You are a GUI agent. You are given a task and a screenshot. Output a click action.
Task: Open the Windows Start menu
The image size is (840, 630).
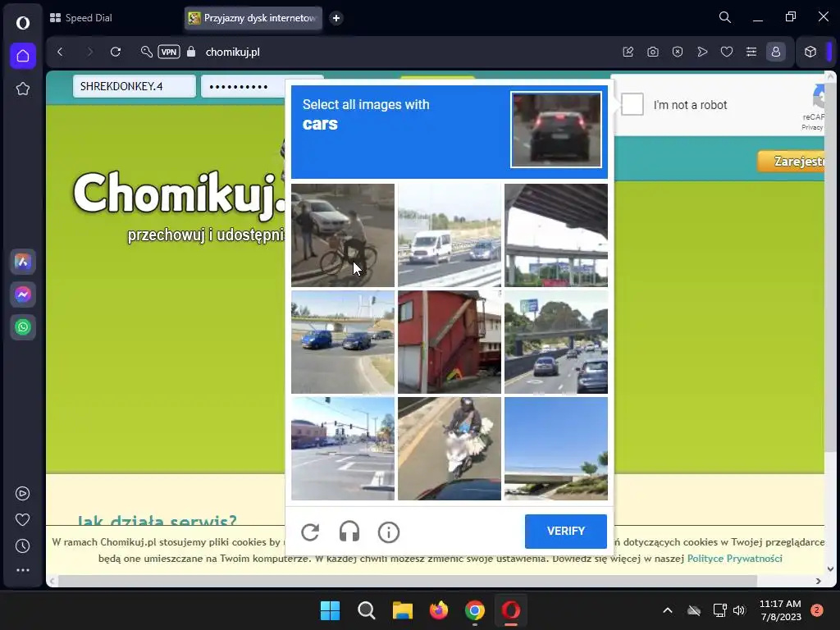[330, 610]
